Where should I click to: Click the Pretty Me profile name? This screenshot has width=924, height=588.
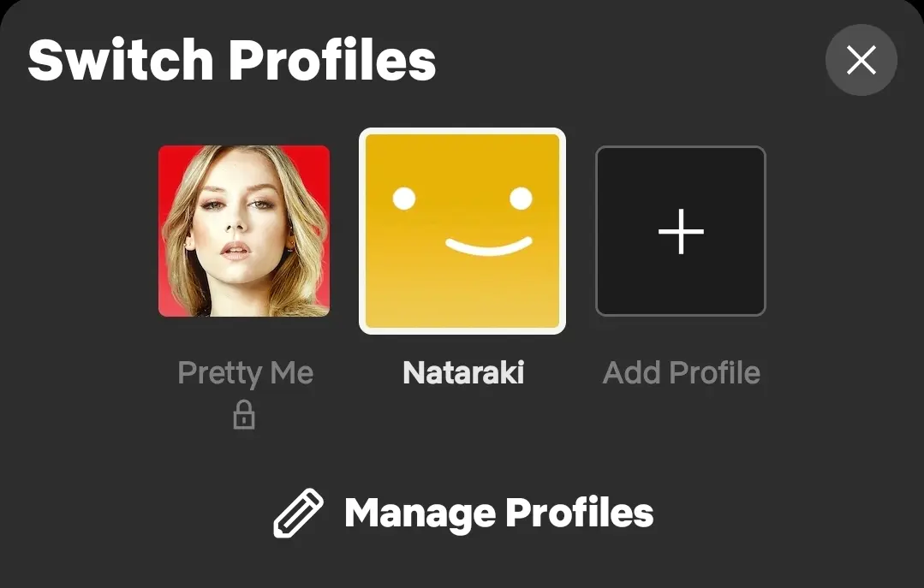[245, 373]
